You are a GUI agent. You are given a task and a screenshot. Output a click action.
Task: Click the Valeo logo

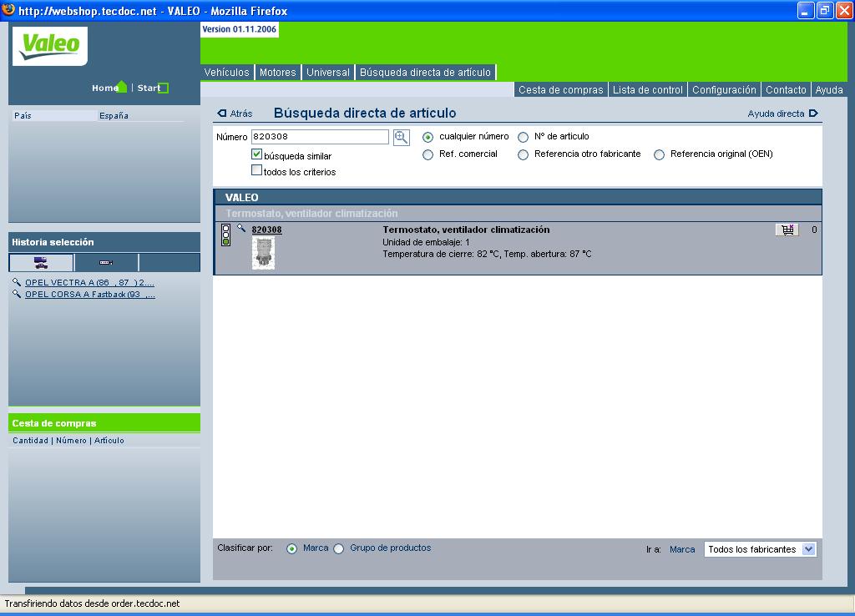tap(50, 46)
